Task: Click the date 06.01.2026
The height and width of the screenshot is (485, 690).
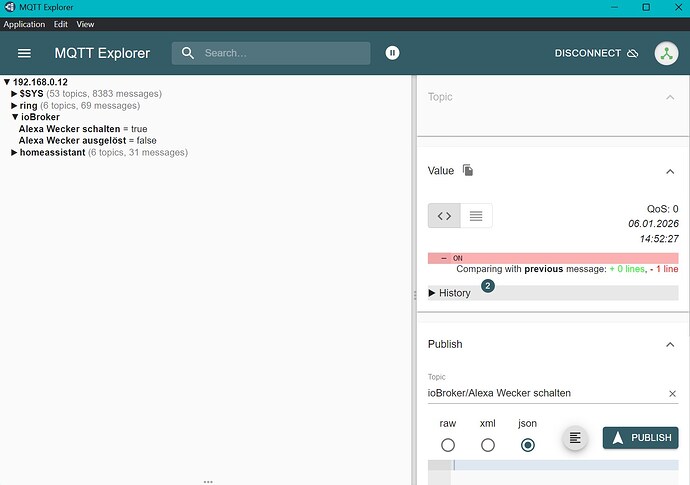Action: click(x=653, y=224)
